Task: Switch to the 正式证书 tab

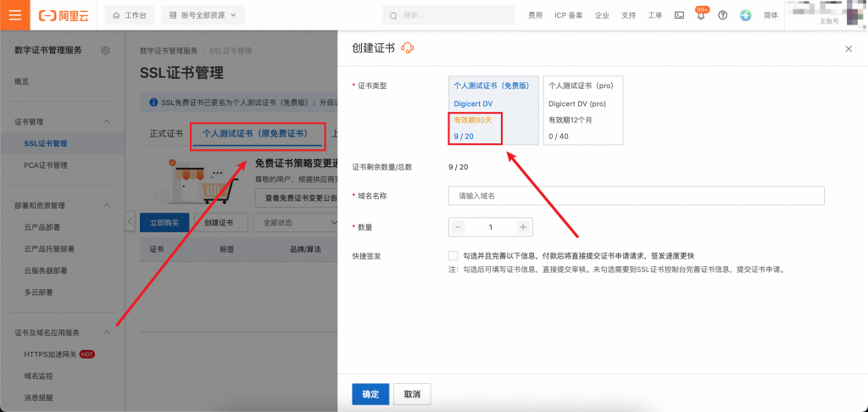Action: [166, 134]
